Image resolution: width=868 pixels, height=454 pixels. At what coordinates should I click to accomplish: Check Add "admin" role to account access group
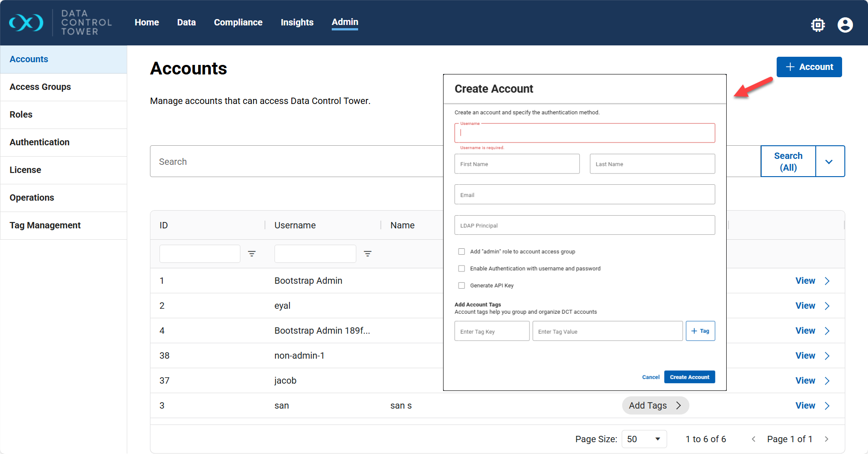(x=462, y=252)
